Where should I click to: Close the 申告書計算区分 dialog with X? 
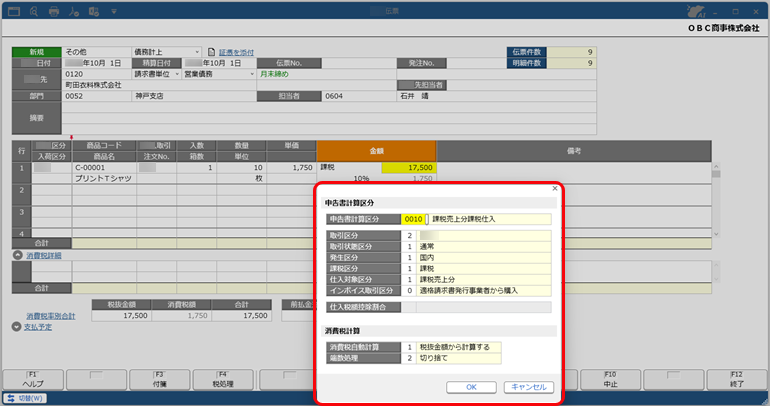(x=555, y=189)
